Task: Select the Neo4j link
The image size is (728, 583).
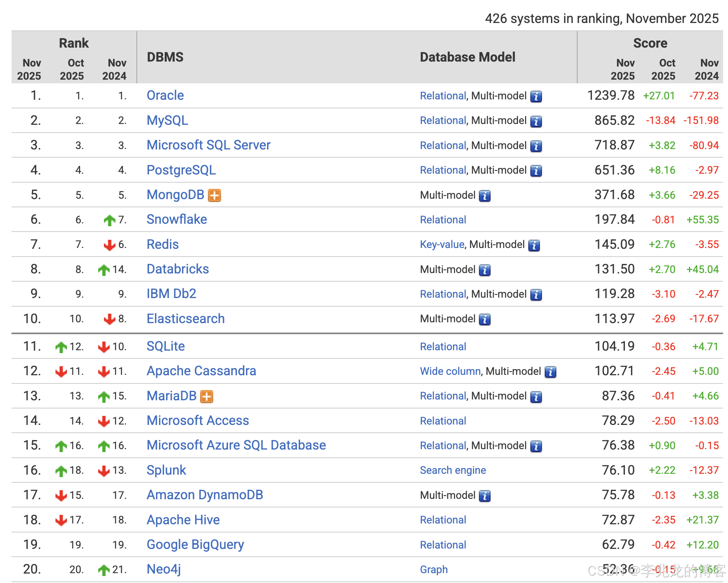Action: click(x=164, y=569)
